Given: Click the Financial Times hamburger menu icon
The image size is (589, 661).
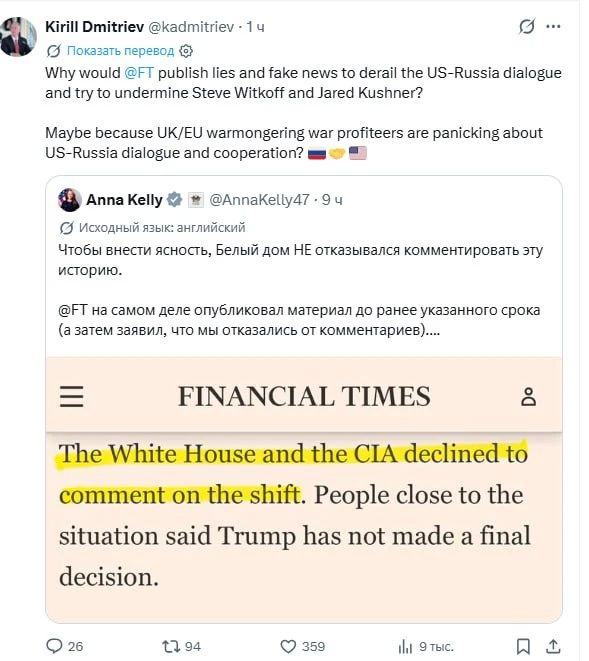Looking at the screenshot, I should tap(71, 396).
